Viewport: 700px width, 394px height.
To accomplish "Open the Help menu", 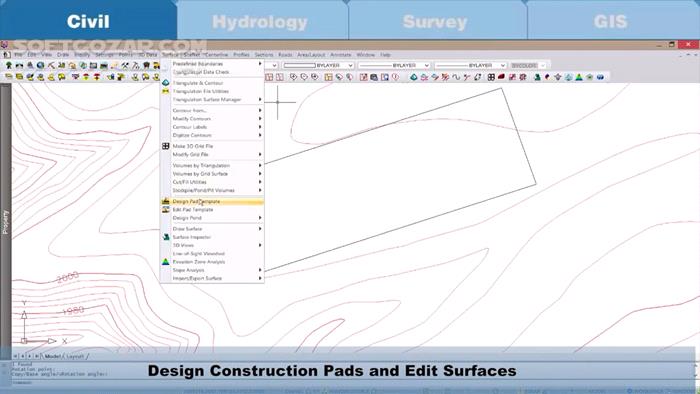I will click(385, 54).
